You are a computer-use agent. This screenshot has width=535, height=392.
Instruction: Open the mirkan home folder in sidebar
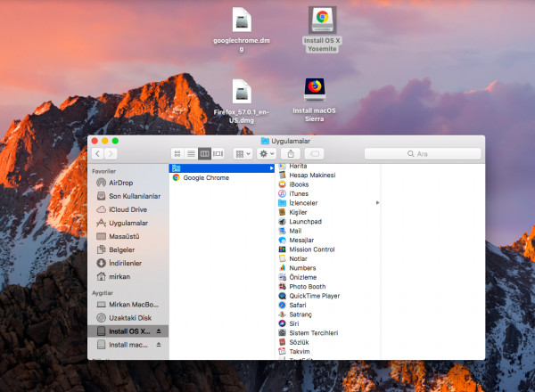point(128,276)
